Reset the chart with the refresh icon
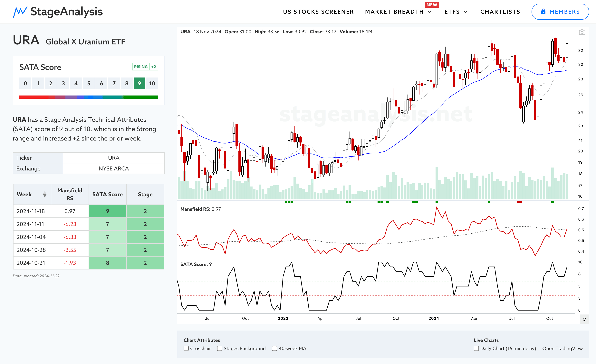 [x=584, y=319]
